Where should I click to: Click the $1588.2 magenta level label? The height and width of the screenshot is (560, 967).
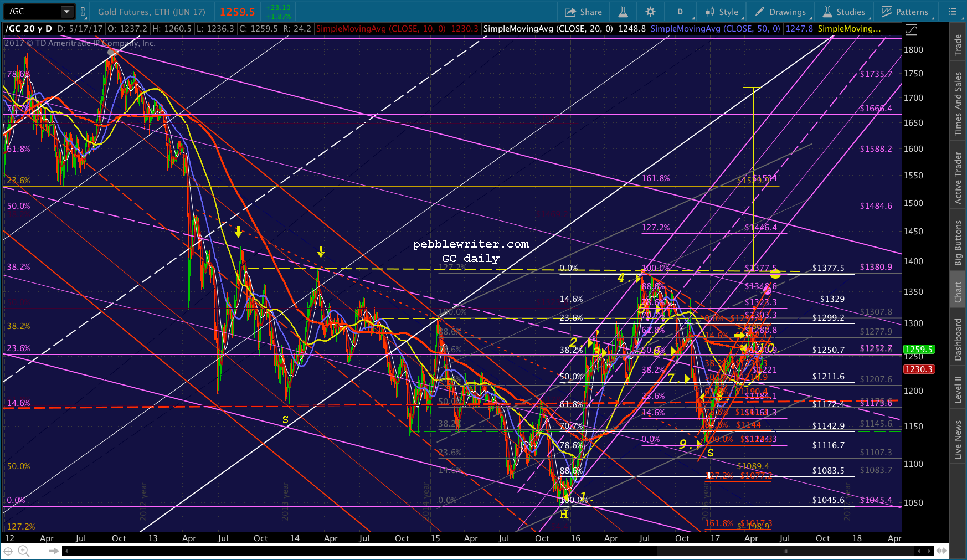click(x=876, y=149)
